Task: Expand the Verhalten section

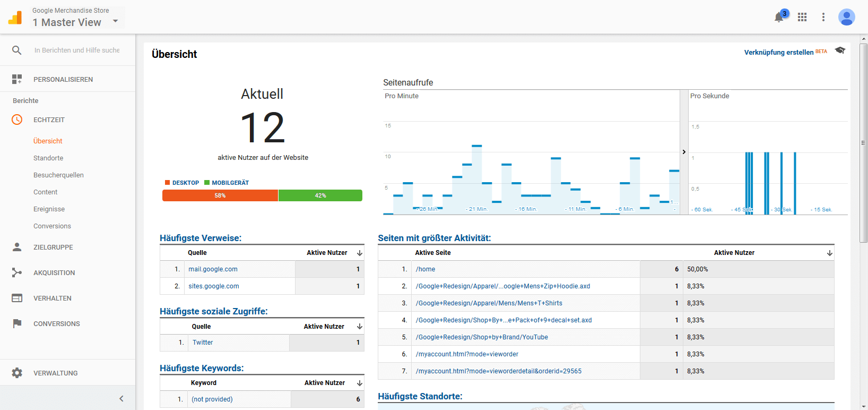Action: tap(53, 298)
